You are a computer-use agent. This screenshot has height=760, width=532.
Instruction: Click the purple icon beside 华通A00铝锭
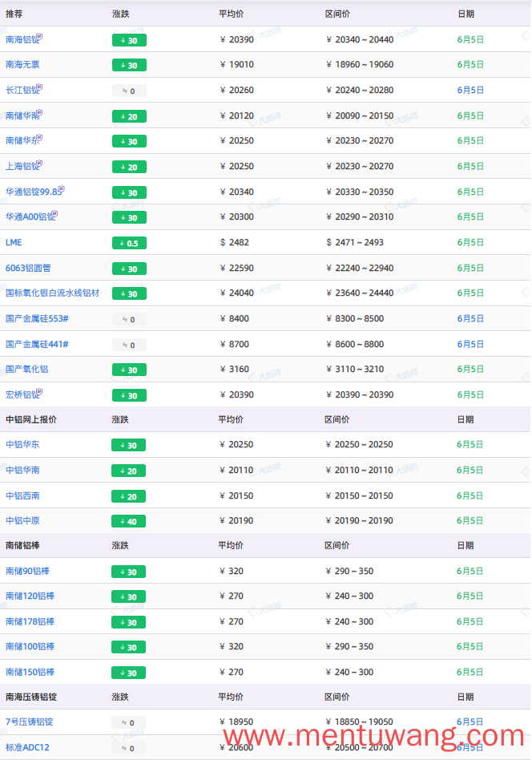54,214
